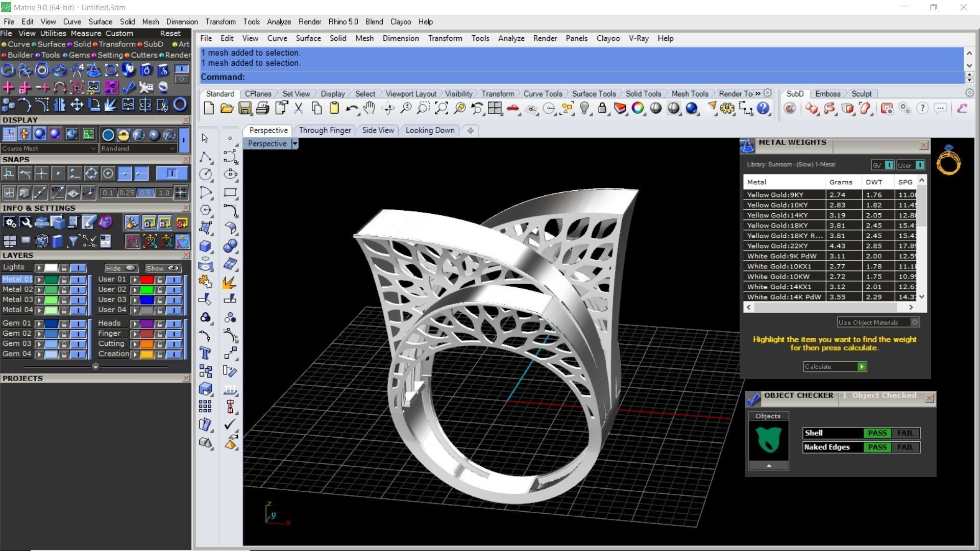Screen dimensions: 980x551
Task: Add a new viewport tab with plus
Action: (x=470, y=131)
